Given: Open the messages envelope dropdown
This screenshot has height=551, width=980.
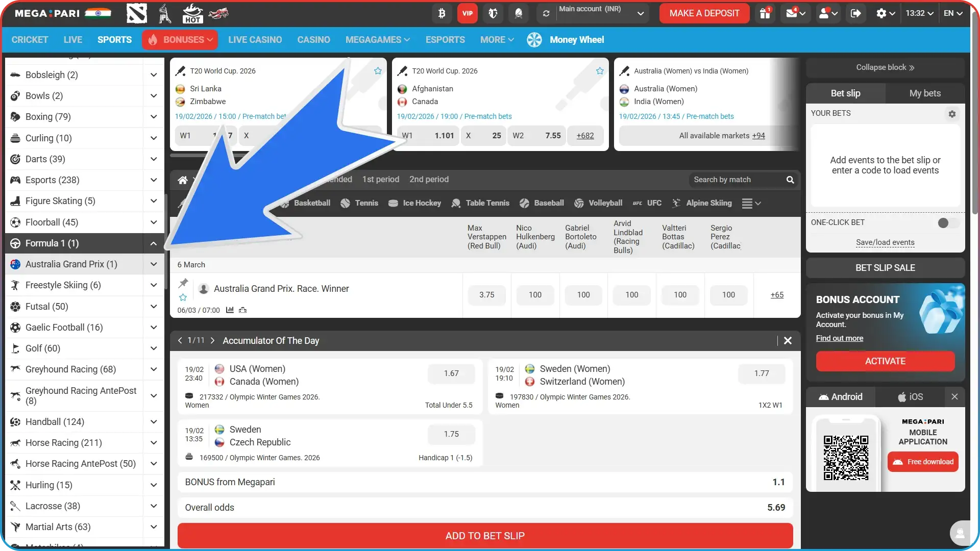Looking at the screenshot, I should (x=795, y=13).
